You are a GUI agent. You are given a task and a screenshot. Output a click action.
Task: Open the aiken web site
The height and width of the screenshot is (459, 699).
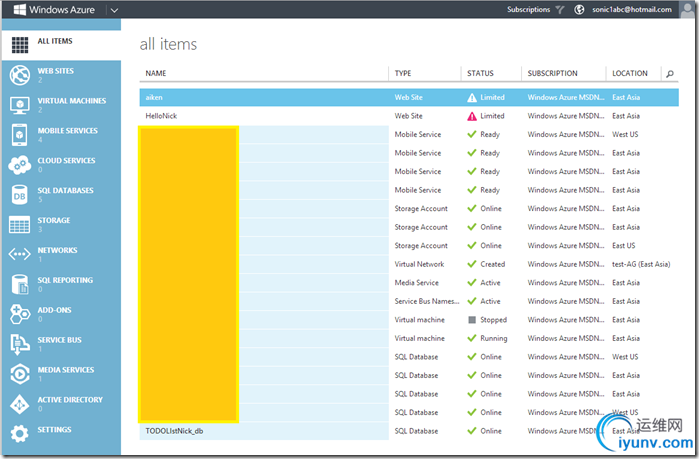click(x=154, y=98)
